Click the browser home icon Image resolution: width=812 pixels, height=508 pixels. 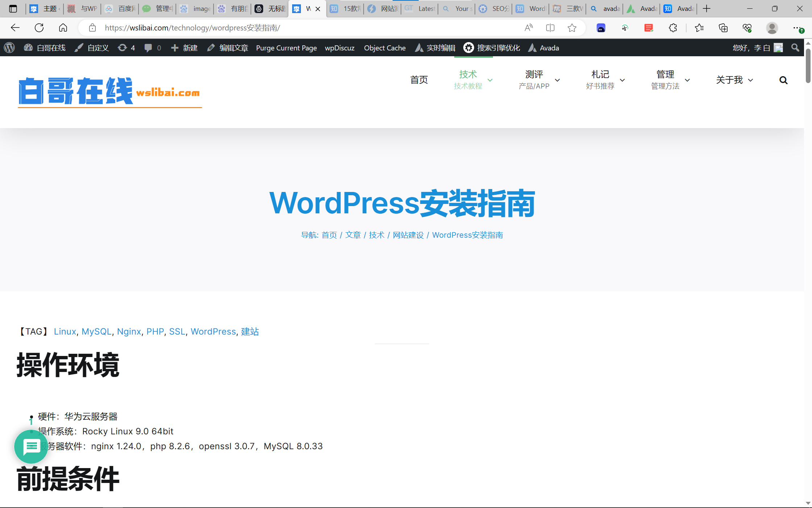click(63, 28)
